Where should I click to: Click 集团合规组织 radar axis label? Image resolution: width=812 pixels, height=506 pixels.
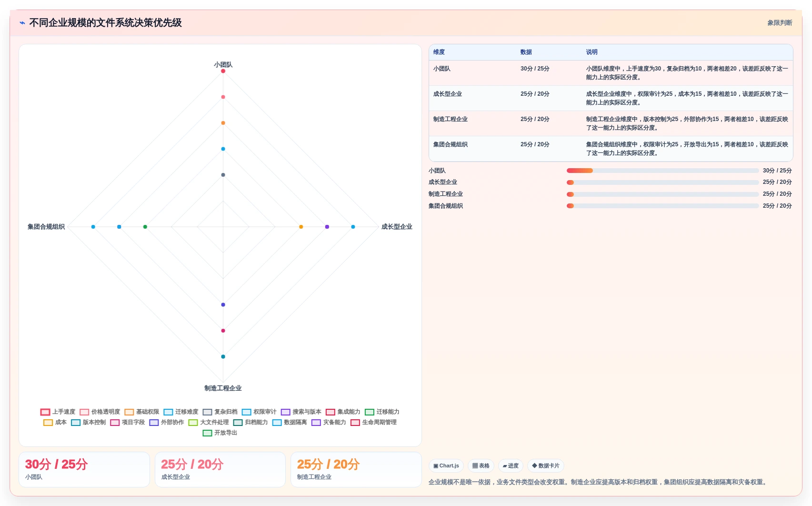pyautogui.click(x=46, y=227)
